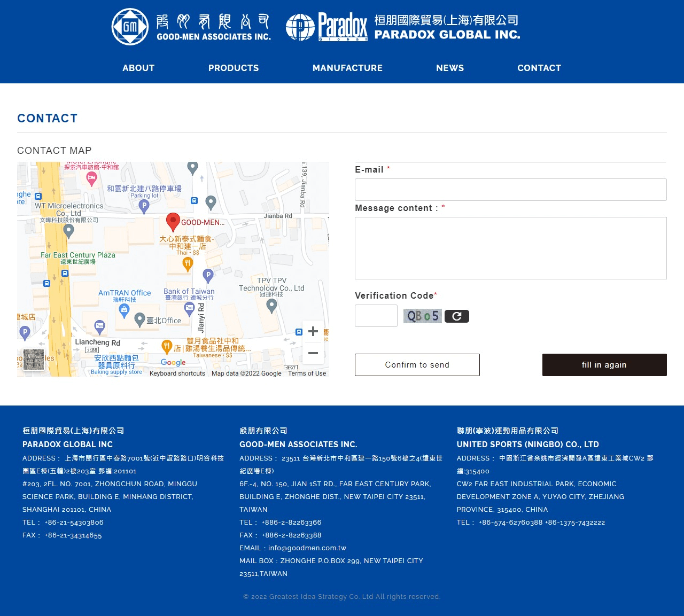Refresh the verification code image
The image size is (684, 616).
(x=457, y=316)
